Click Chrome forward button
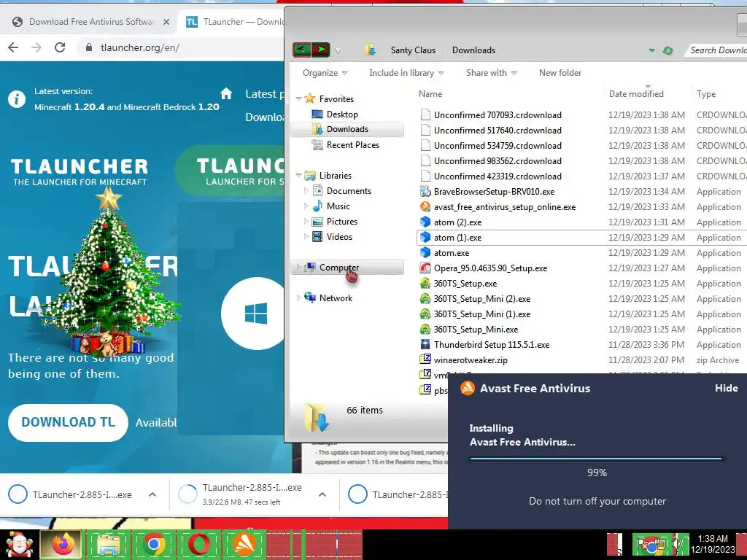The image size is (747, 560). 36,47
